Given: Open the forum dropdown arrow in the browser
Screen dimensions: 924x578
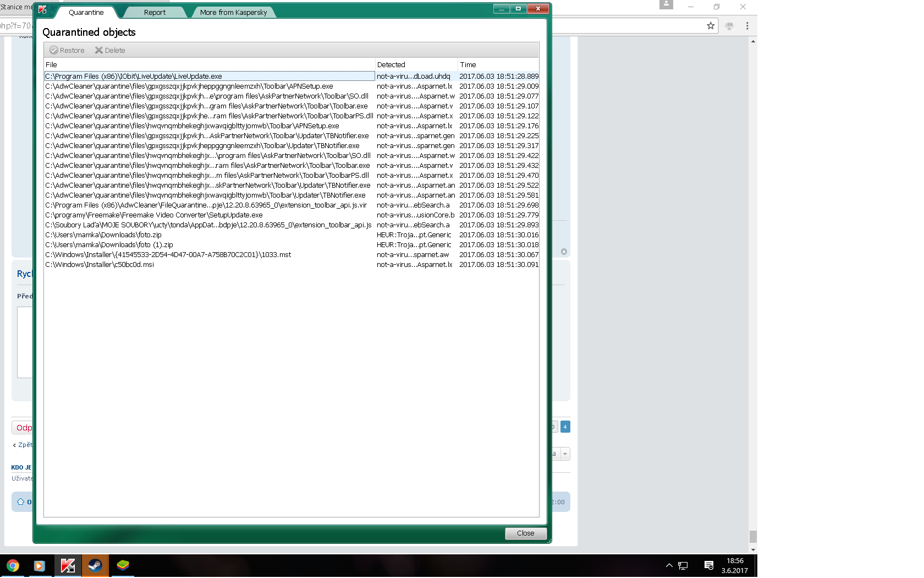Looking at the screenshot, I should click(x=565, y=454).
